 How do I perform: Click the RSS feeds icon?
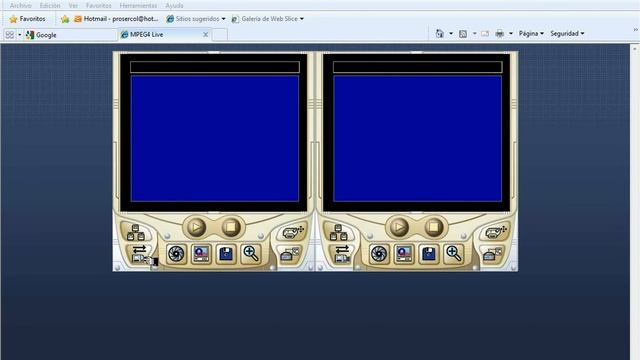coord(463,33)
